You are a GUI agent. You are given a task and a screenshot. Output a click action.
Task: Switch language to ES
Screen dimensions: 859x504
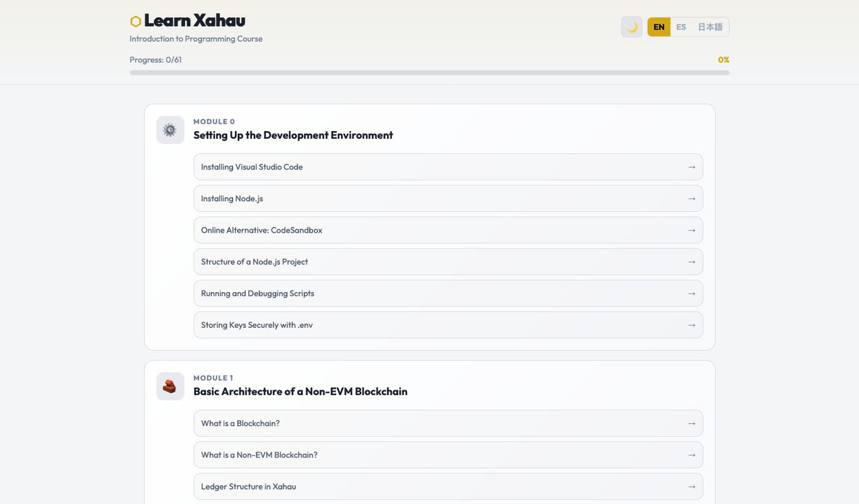coord(681,26)
